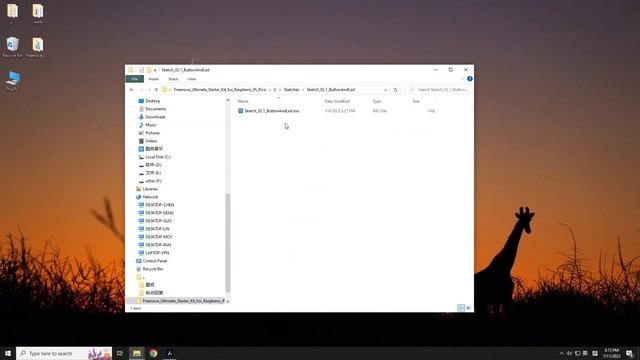640x360 pixels.
Task: Click taskbar search box
Action: [64, 353]
